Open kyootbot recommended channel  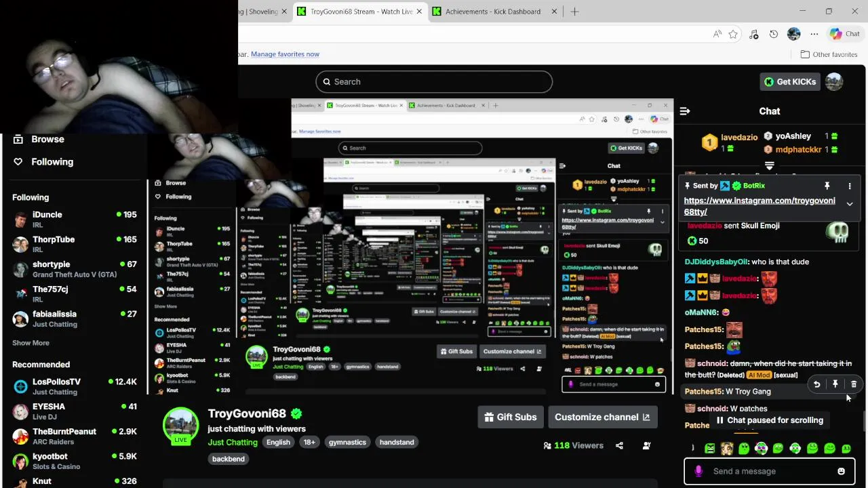click(x=75, y=461)
